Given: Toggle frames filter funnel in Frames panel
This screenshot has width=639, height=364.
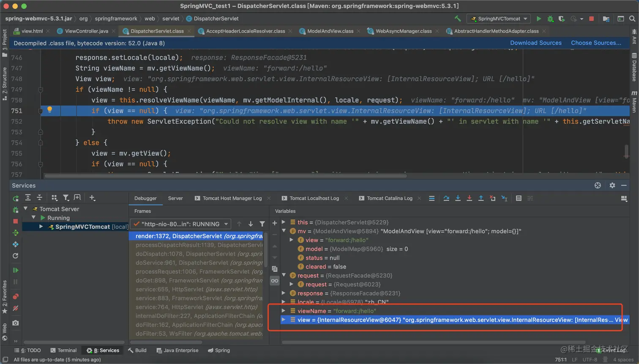Looking at the screenshot, I should coord(262,224).
